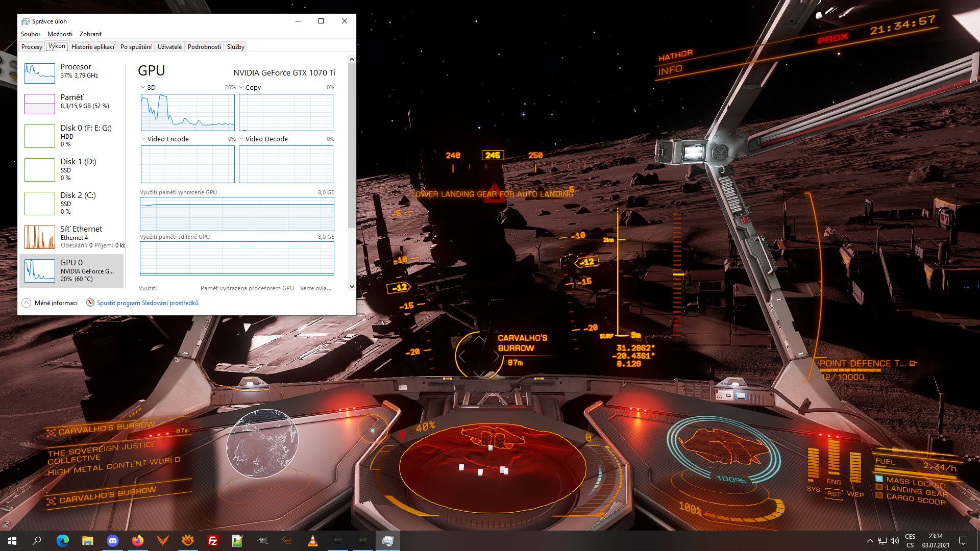Click the Resource Monitor icon beside link
The width and height of the screenshot is (980, 551).
pyautogui.click(x=90, y=303)
